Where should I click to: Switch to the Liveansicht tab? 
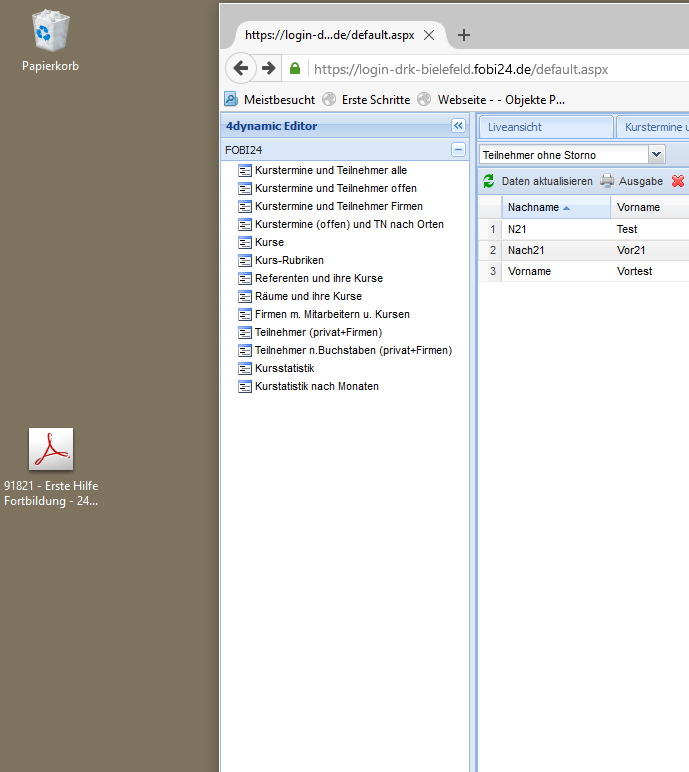(545, 127)
